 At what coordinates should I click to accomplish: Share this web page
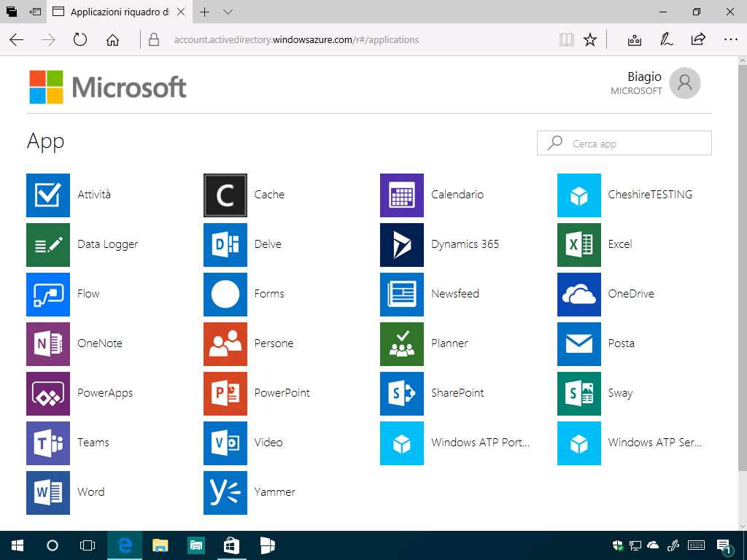[x=698, y=40]
